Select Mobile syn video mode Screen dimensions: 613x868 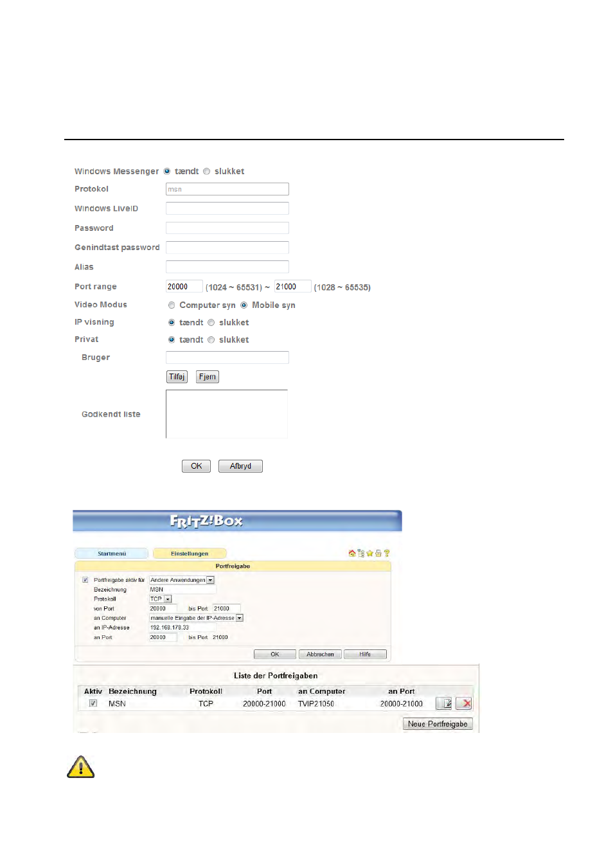[244, 305]
